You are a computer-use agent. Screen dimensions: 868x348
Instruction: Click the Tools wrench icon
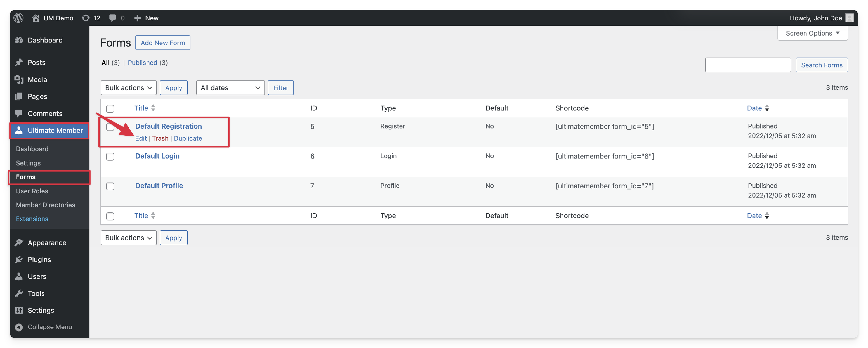19,293
